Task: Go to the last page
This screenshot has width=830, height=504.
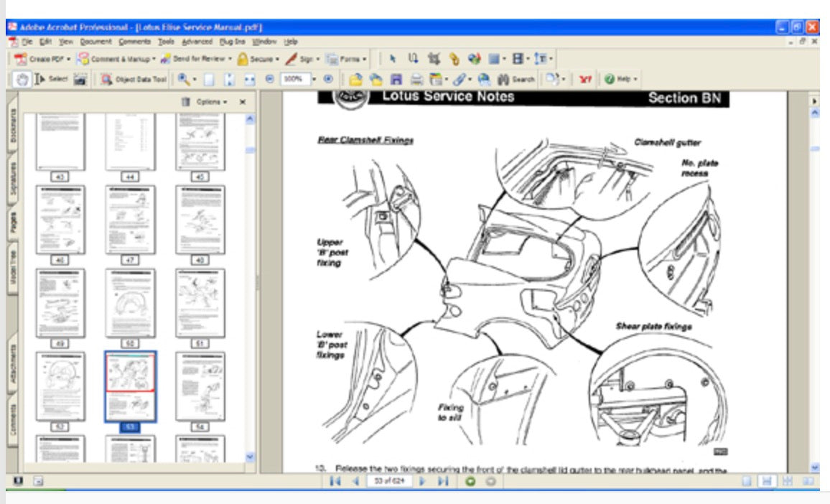Action: tap(443, 481)
